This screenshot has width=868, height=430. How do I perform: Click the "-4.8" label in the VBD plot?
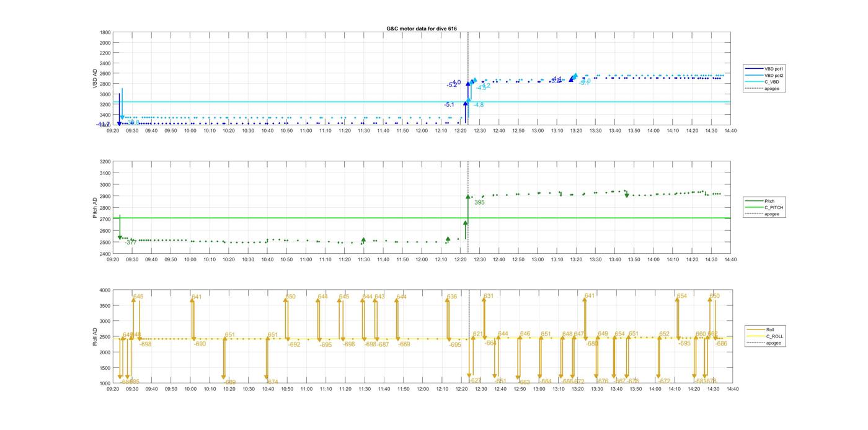coord(478,105)
